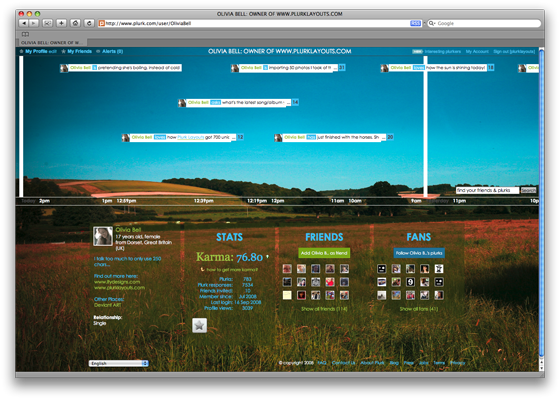This screenshot has height=399, width=560.
Task: Click the FAQ footer link
Action: tap(322, 363)
